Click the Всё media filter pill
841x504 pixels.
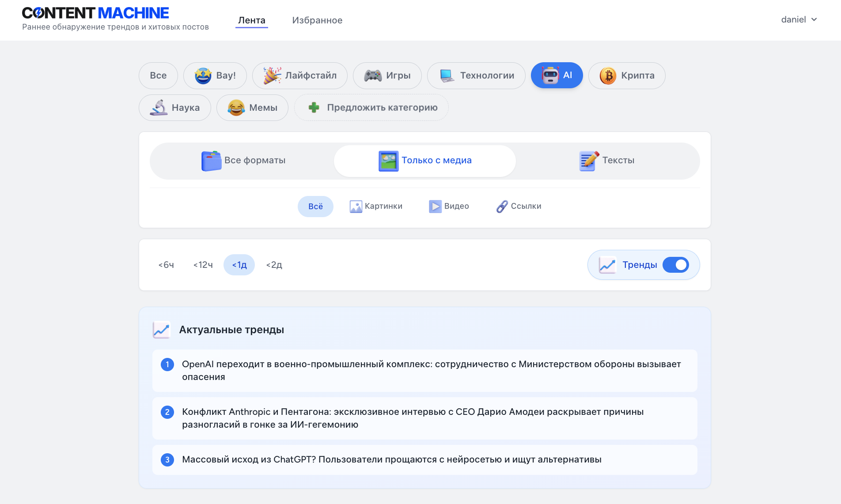point(315,206)
